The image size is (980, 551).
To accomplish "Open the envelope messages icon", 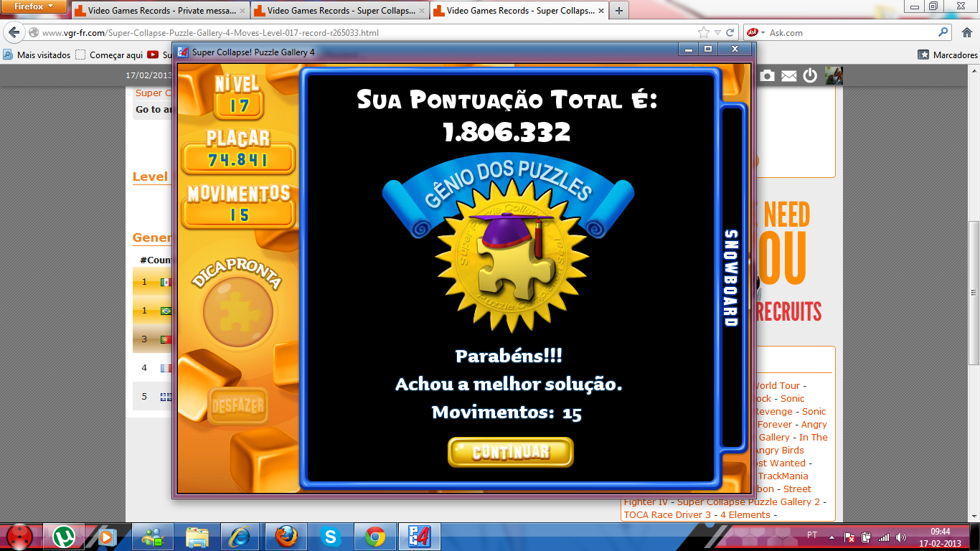I will (x=788, y=75).
